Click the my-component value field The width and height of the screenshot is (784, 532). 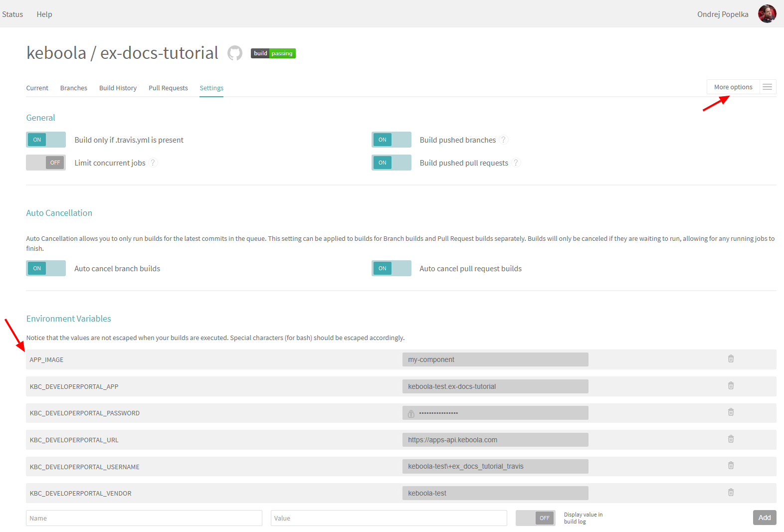coord(495,359)
